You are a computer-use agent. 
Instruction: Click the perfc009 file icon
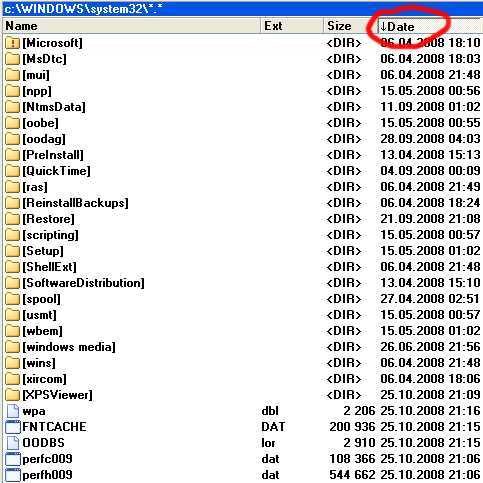coord(13,459)
